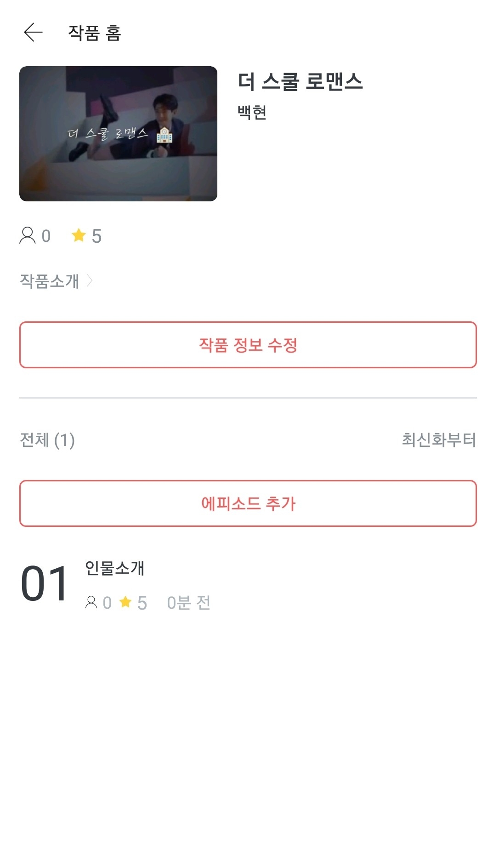
Task: Click the 작품 홈 header title
Action: pyautogui.click(x=95, y=33)
